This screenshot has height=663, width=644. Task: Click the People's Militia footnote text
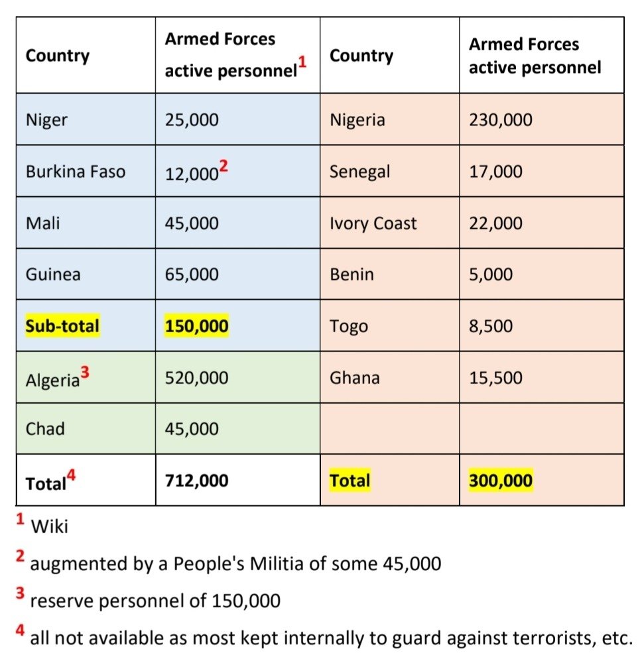pos(235,564)
